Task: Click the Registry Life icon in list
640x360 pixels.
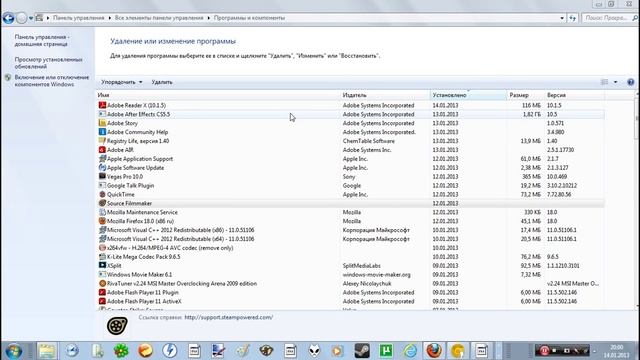Action: [102, 141]
